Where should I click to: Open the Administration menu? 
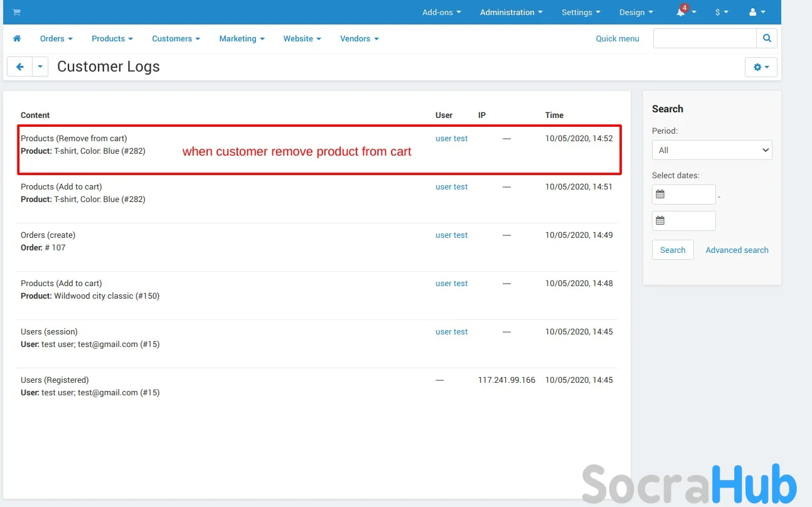[511, 13]
